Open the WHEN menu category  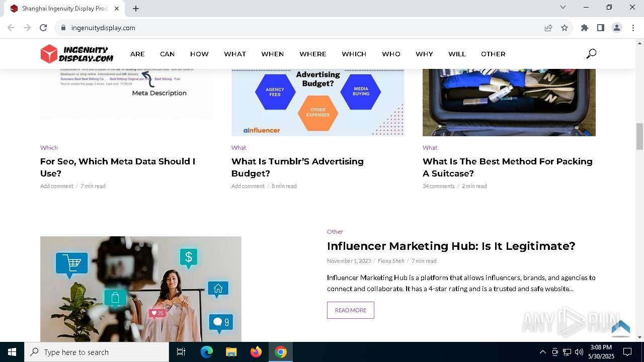click(273, 54)
